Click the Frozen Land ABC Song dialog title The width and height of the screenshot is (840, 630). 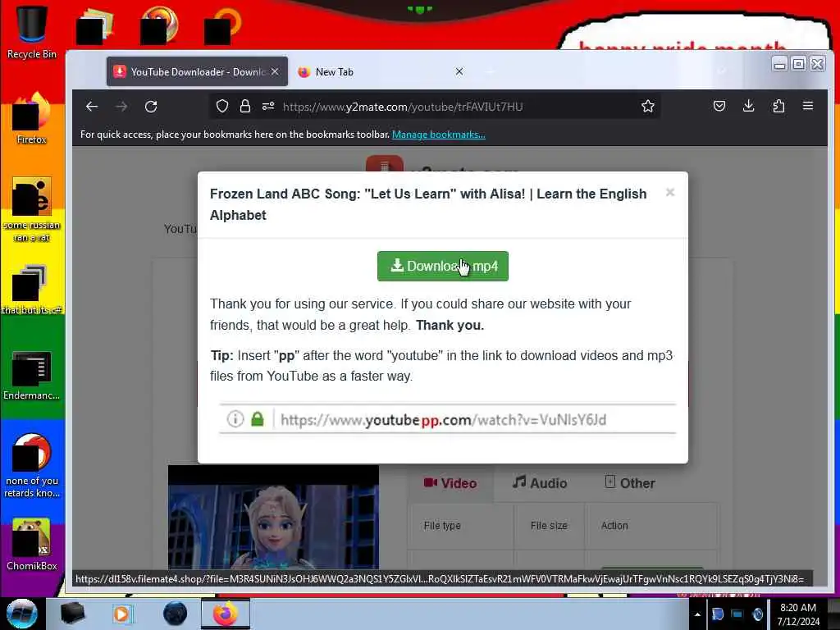click(428, 204)
